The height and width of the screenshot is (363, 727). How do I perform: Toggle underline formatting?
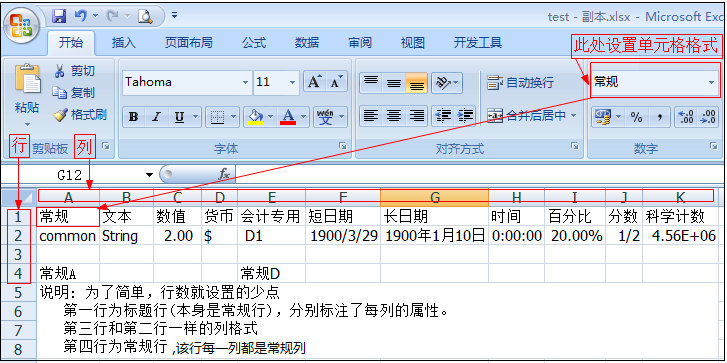pos(179,117)
